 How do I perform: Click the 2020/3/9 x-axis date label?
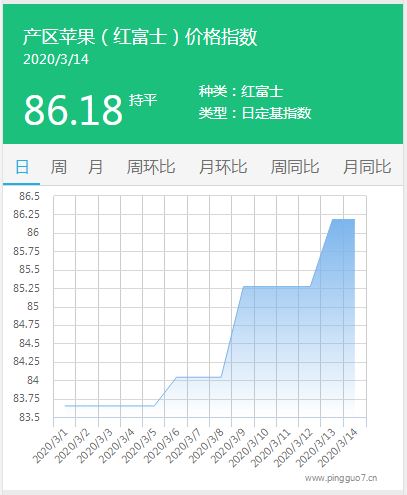[228, 446]
